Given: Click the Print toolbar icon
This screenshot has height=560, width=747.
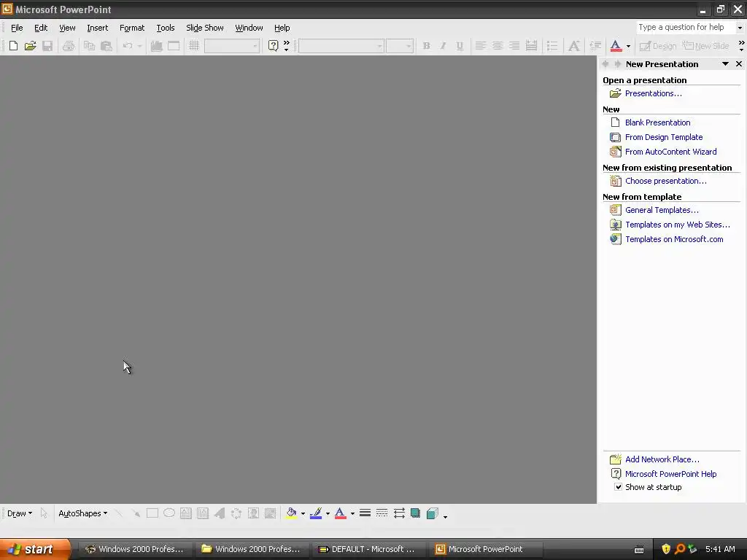Looking at the screenshot, I should [x=69, y=46].
